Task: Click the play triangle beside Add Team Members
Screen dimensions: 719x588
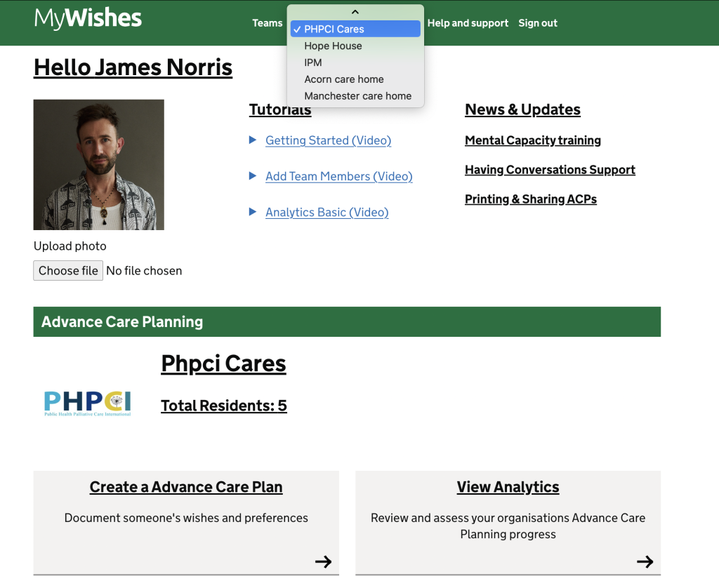Action: click(253, 176)
